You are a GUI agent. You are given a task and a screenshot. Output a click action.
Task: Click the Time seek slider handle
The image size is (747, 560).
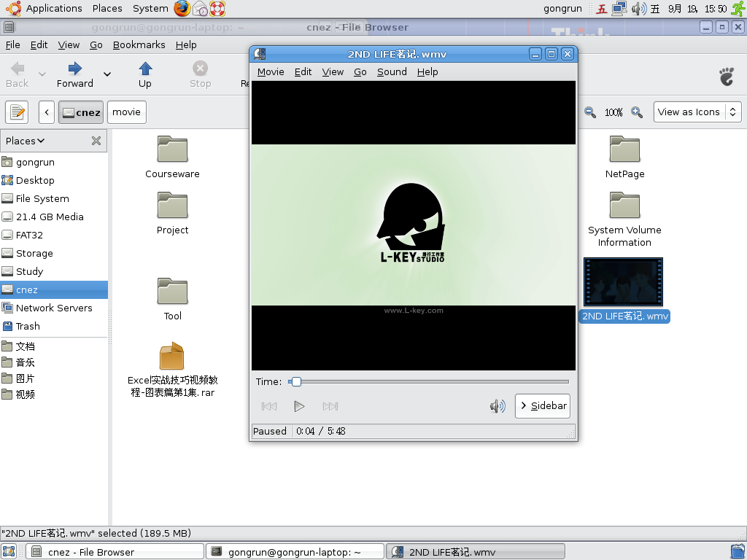point(296,381)
